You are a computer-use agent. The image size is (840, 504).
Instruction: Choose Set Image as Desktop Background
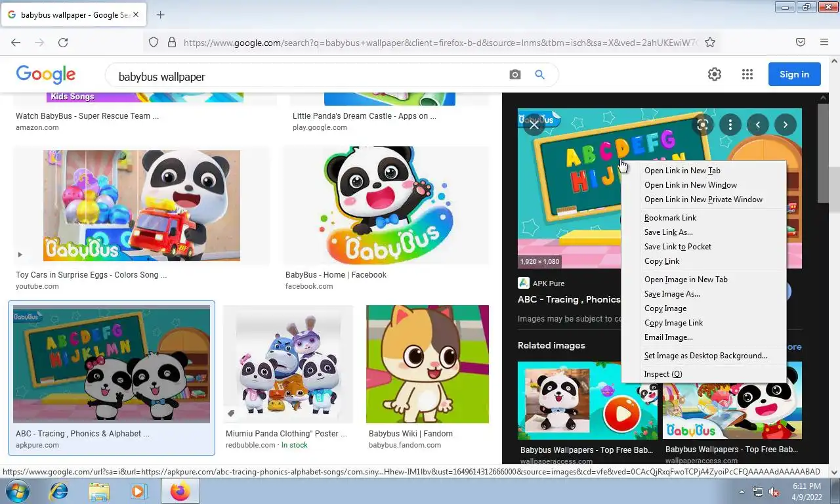(x=703, y=356)
